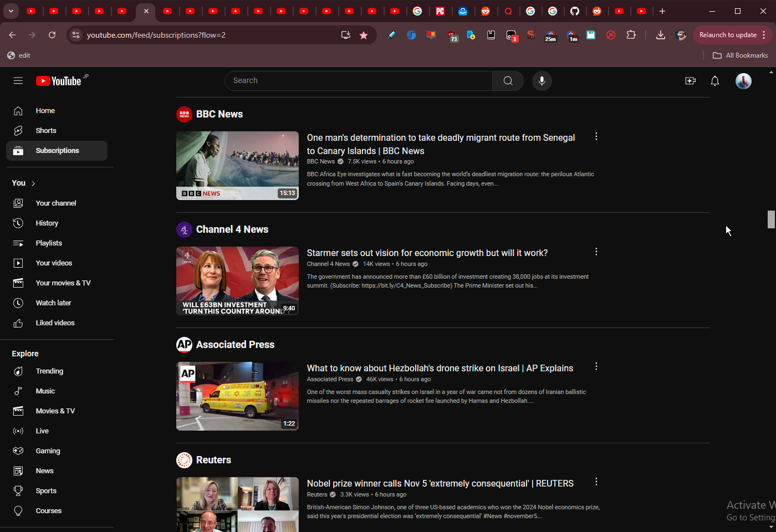Open the notifications bell
The height and width of the screenshot is (532, 776).
(714, 81)
